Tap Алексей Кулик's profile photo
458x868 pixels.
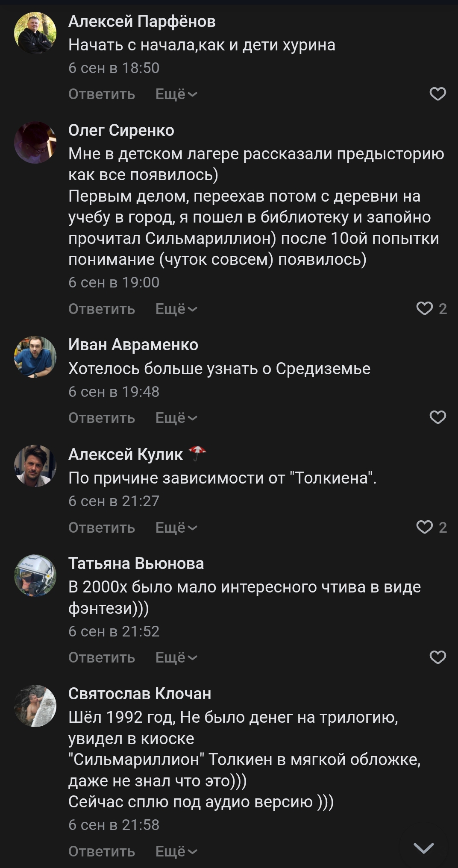click(x=35, y=466)
